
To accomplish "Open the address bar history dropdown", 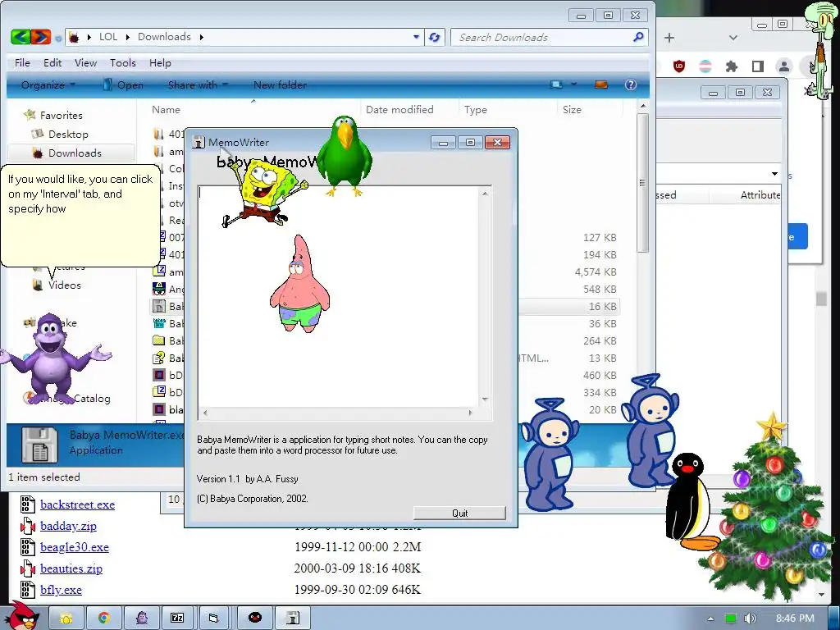I will tap(416, 37).
